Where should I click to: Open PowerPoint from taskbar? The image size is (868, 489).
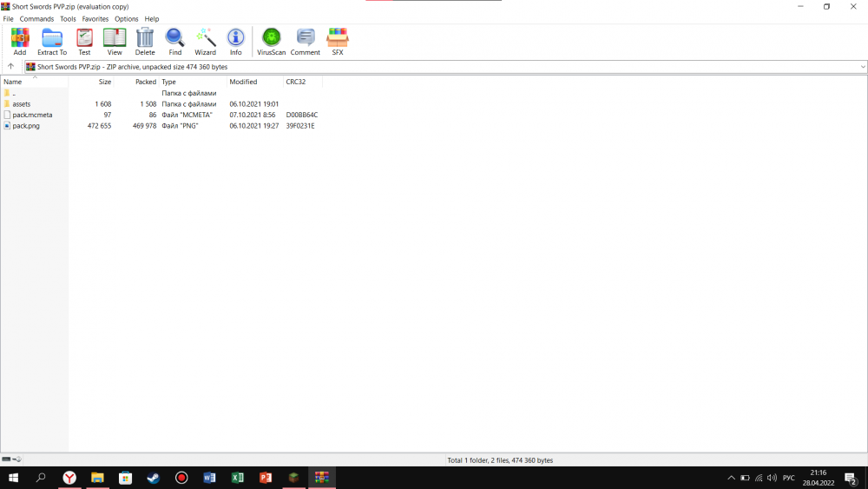(x=266, y=478)
